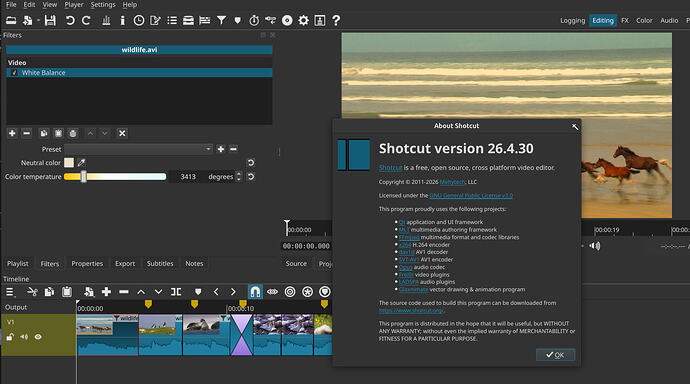The height and width of the screenshot is (384, 690).
Task: Redo action from the top toolbar
Action: click(86, 20)
